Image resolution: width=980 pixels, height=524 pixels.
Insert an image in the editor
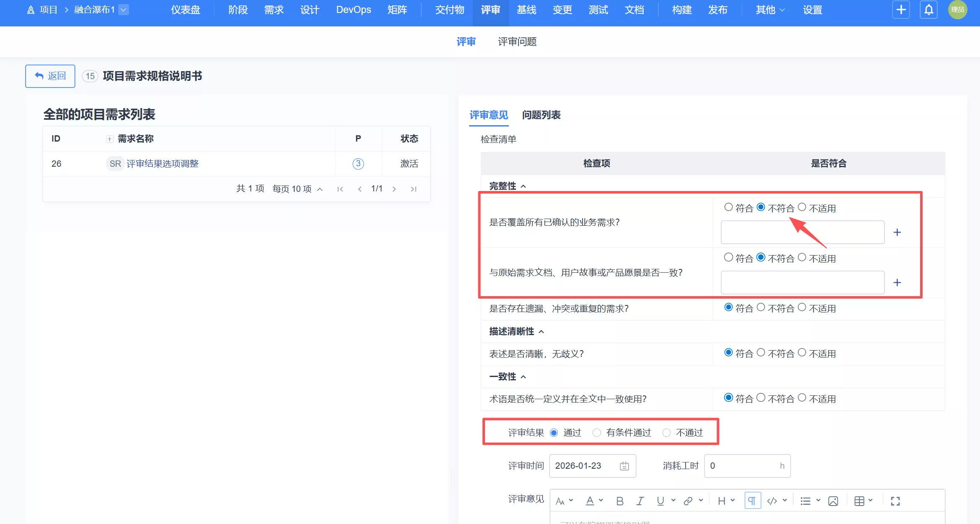[x=833, y=501]
